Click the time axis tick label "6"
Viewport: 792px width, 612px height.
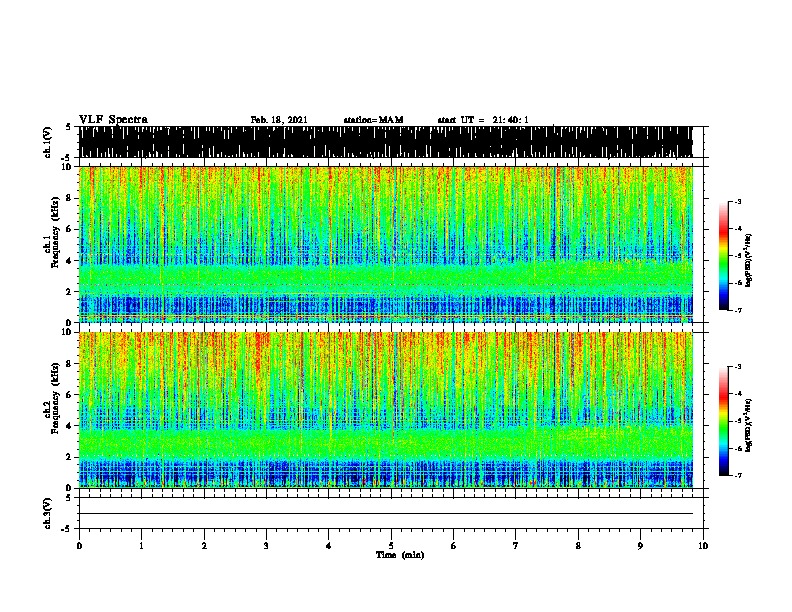coord(454,546)
